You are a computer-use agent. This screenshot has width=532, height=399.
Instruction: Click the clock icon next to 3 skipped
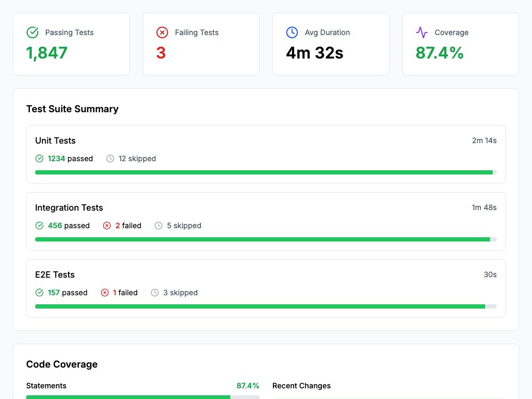(155, 293)
